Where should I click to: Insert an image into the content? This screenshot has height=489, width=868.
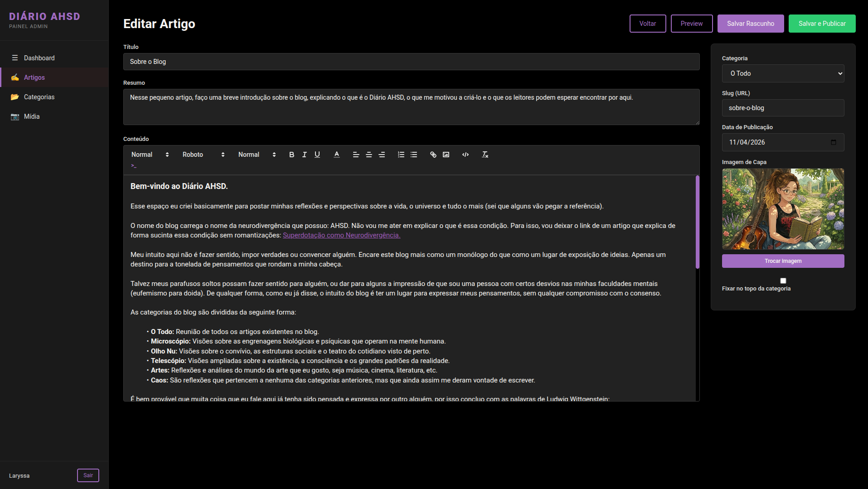446,155
